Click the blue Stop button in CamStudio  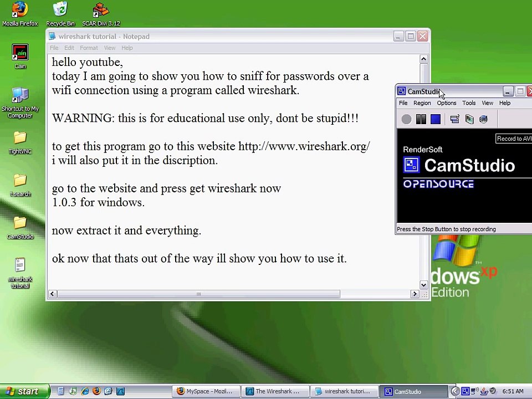(x=436, y=119)
